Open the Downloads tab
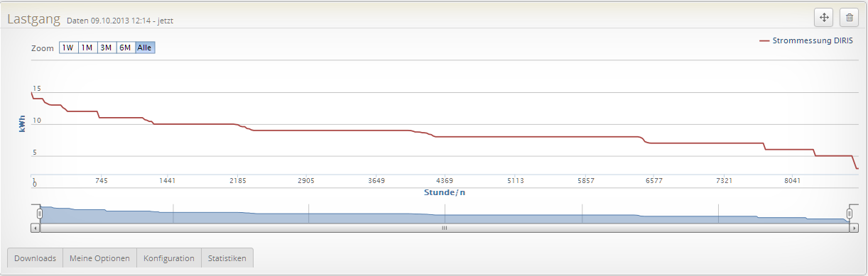Image resolution: width=868 pixels, height=276 pixels. (35, 258)
